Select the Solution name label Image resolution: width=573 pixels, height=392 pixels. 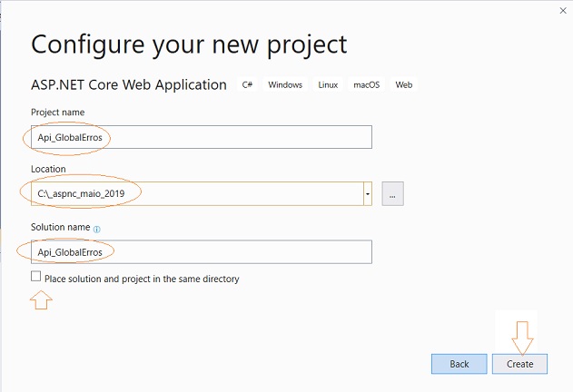(60, 227)
